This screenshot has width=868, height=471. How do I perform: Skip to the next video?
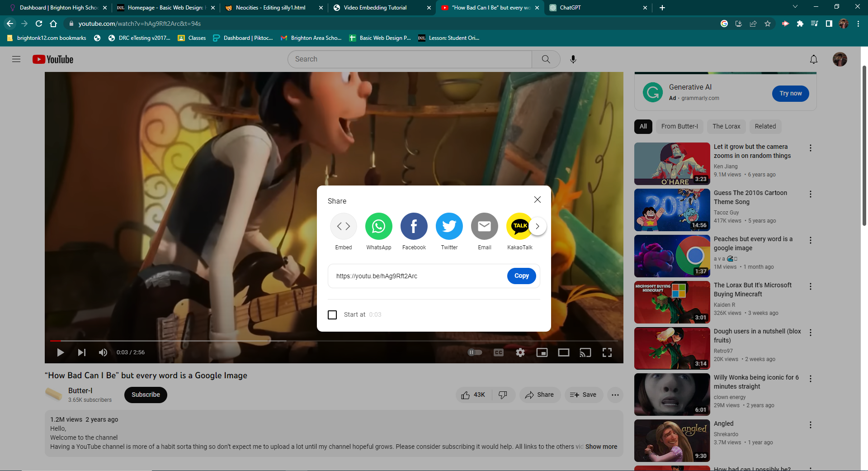[x=82, y=352]
